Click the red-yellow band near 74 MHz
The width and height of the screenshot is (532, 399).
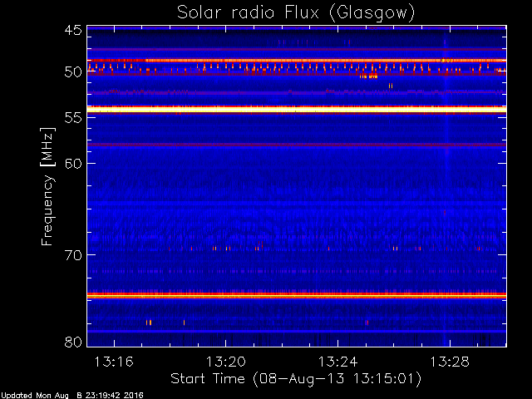pyautogui.click(x=297, y=296)
